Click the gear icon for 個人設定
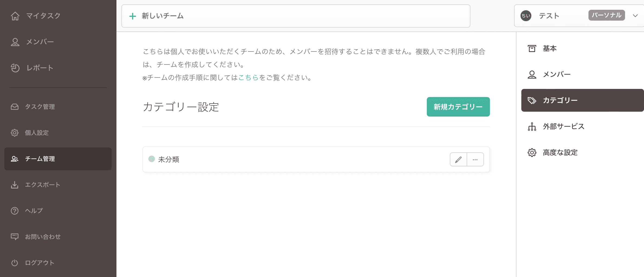644x277 pixels. (x=15, y=133)
